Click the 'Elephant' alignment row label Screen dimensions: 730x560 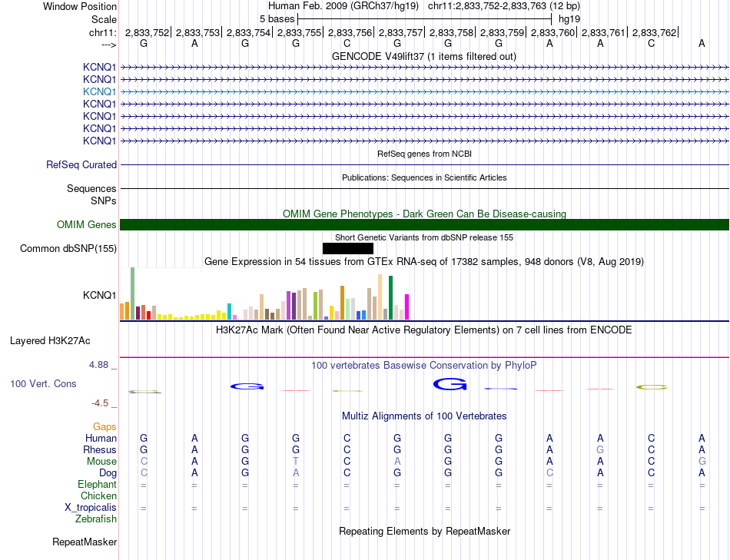point(97,485)
